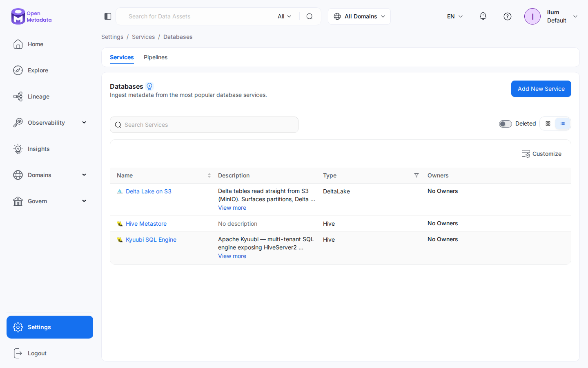Click the Logout icon
Screen dimensions: 588x368
tap(18, 353)
